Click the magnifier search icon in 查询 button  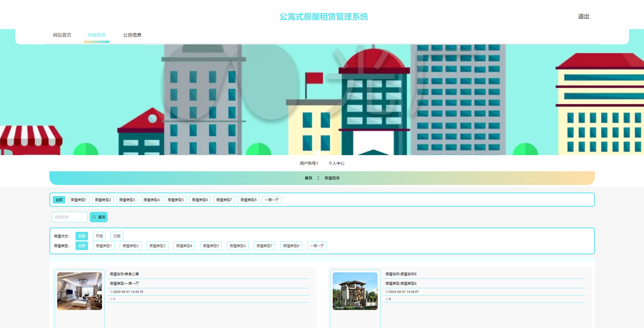(94, 217)
